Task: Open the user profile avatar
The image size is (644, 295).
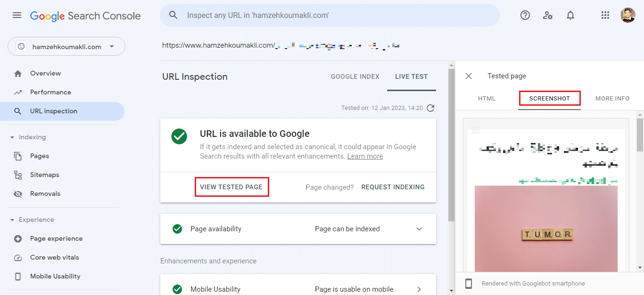Action: click(x=627, y=15)
